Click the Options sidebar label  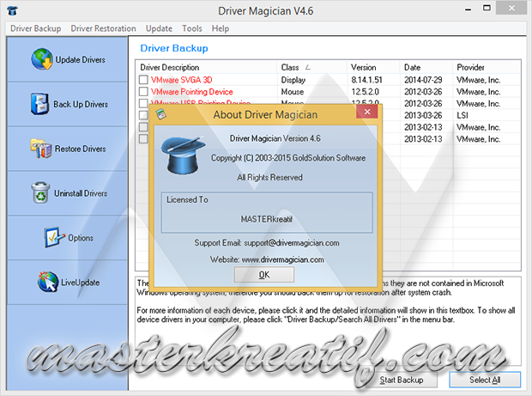coord(81,238)
